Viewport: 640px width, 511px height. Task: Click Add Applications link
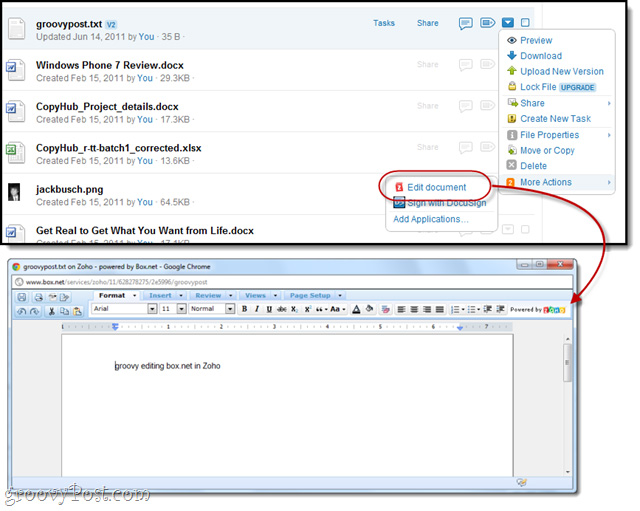[x=431, y=219]
